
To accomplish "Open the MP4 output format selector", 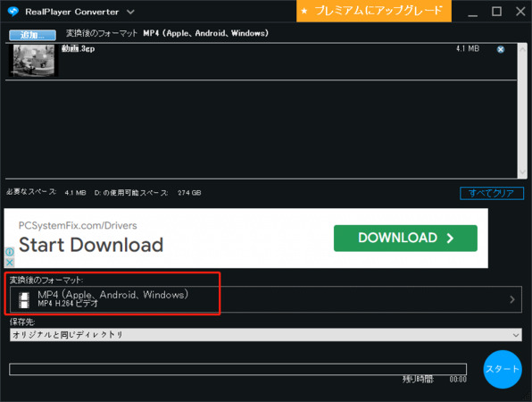I will coord(266,299).
